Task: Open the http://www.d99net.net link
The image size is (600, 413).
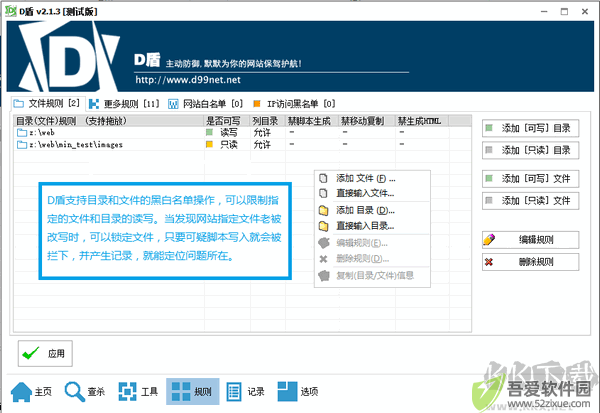Action: [188, 80]
